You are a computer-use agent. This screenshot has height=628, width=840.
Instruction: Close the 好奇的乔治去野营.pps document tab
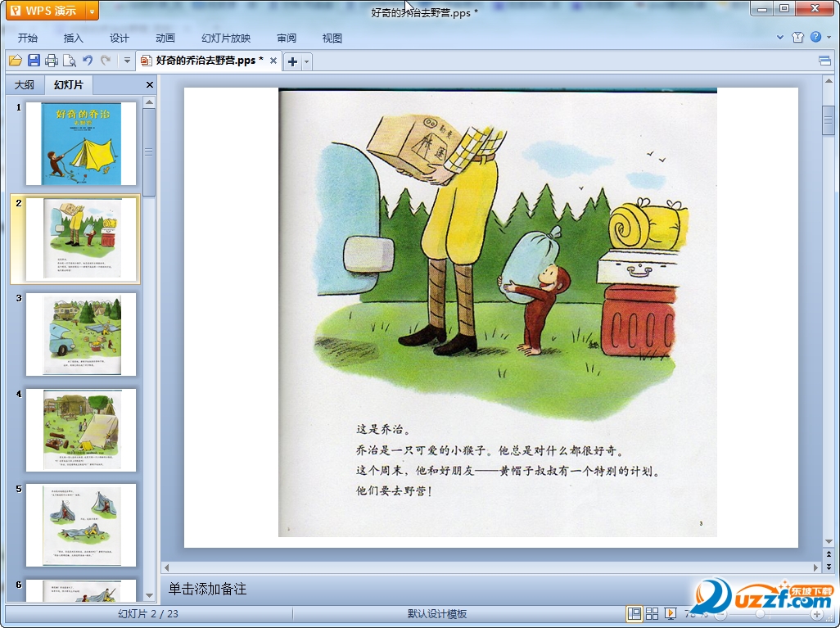[273, 61]
